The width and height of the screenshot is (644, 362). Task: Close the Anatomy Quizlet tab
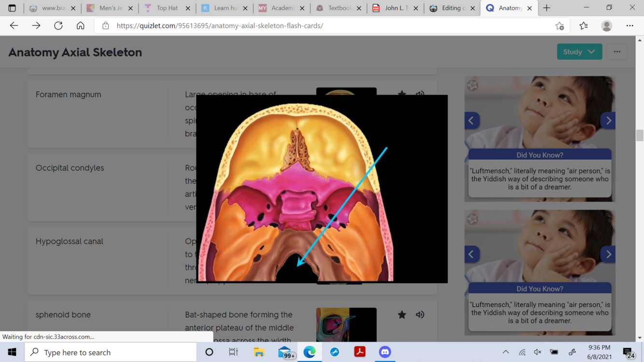point(530,8)
